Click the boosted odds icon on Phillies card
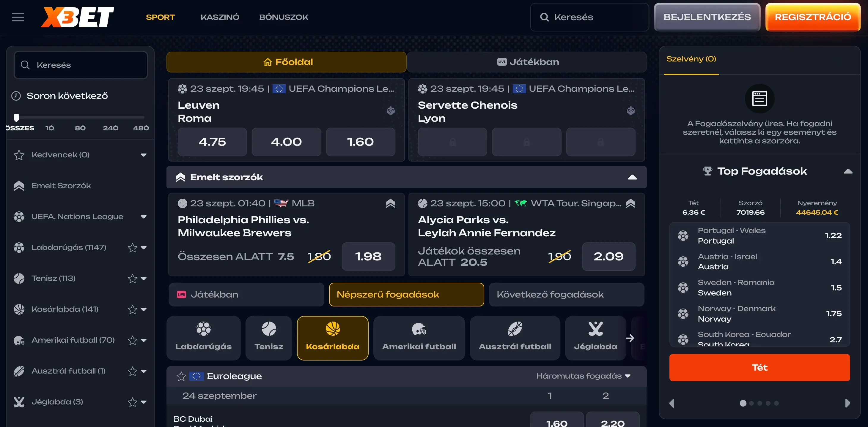 pyautogui.click(x=391, y=203)
